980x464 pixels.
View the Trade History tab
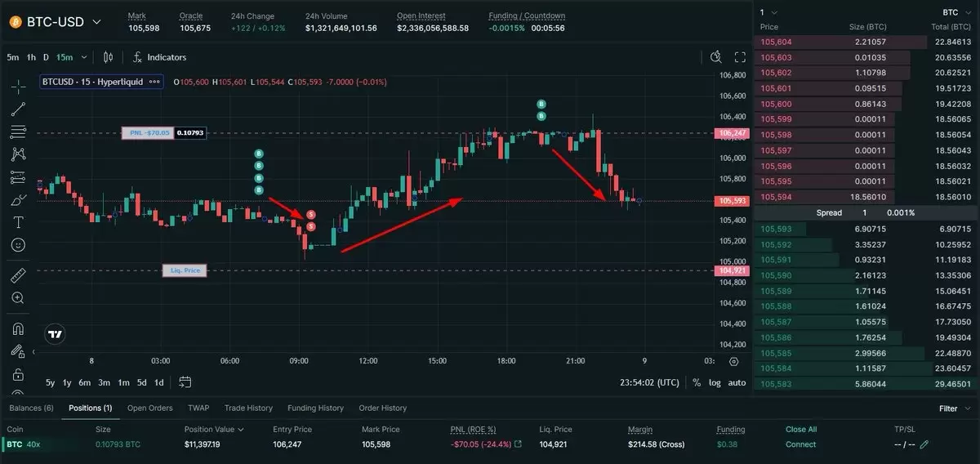[x=248, y=408]
